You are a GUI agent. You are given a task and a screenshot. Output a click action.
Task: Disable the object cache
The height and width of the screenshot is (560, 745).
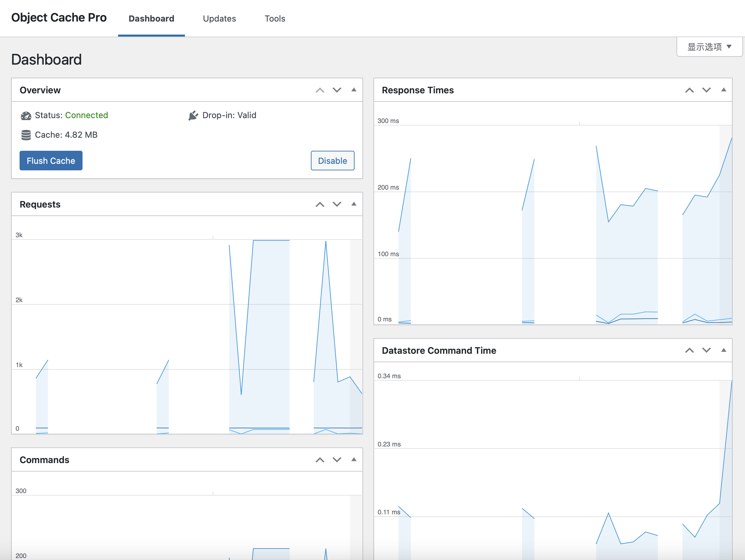coord(332,161)
